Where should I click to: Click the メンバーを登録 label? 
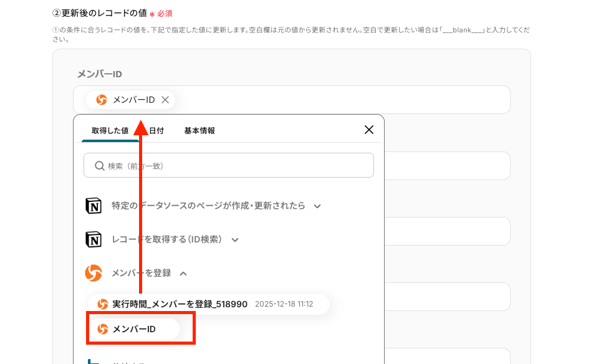pyautogui.click(x=141, y=273)
